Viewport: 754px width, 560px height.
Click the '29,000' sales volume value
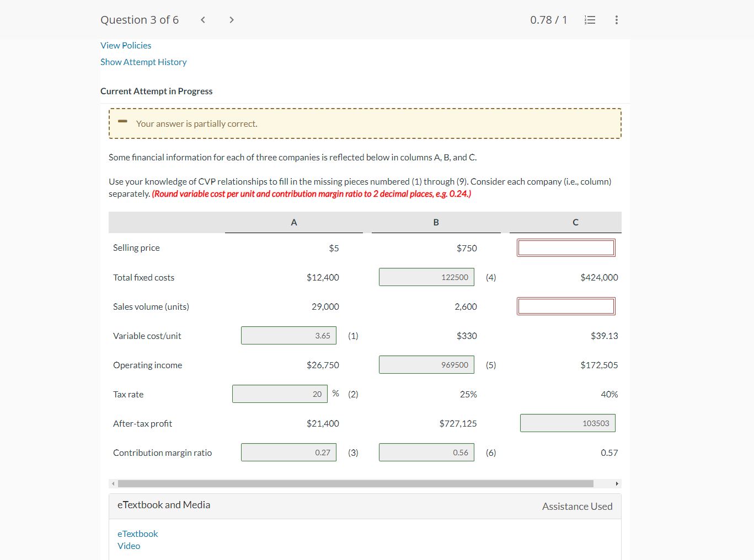pyautogui.click(x=325, y=306)
